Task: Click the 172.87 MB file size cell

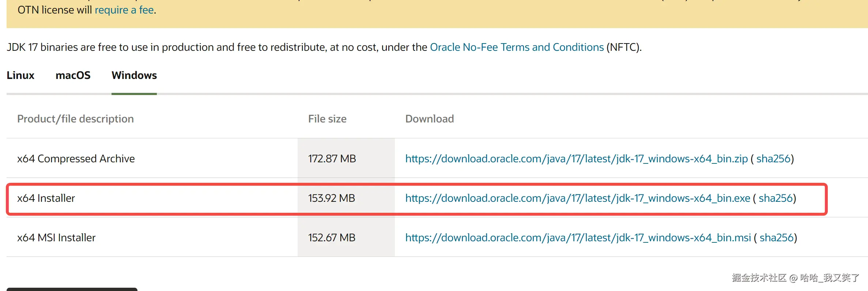Action: pos(332,159)
